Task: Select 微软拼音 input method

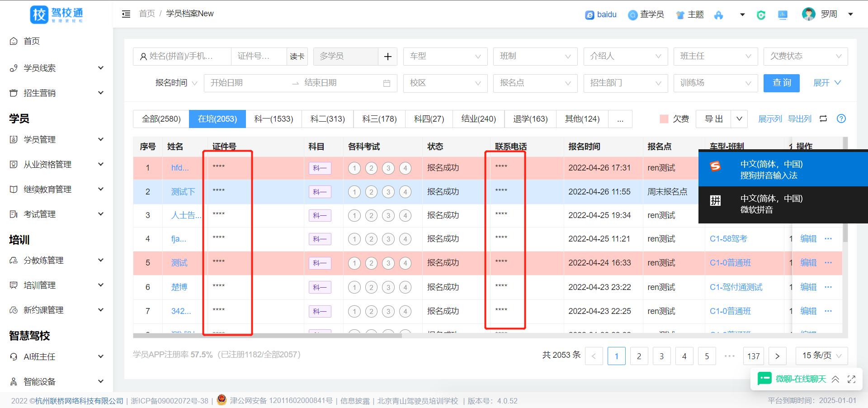Action: point(783,204)
